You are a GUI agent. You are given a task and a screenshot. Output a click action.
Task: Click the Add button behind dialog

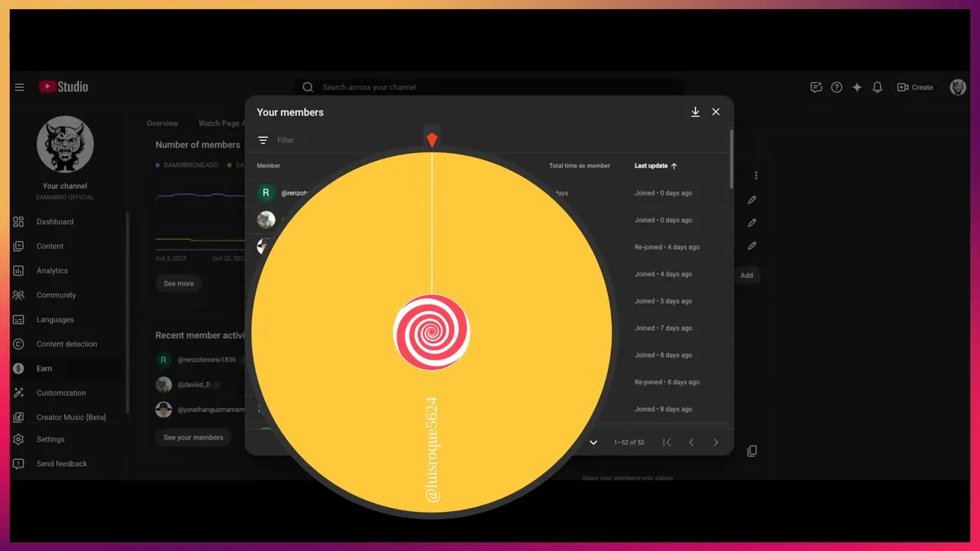pyautogui.click(x=746, y=275)
